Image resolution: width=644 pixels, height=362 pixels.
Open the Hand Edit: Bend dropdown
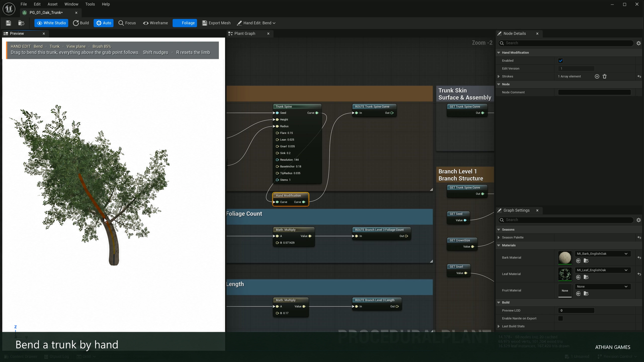(256, 23)
